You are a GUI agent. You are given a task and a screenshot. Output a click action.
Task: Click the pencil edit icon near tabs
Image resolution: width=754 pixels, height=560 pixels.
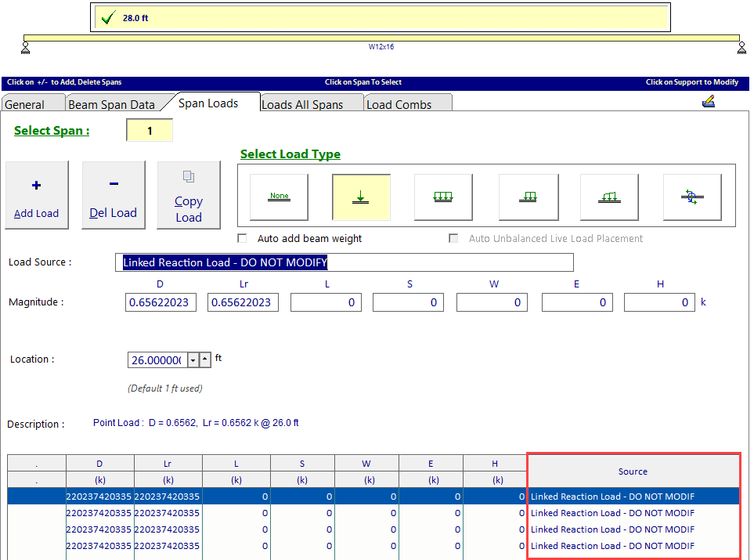(x=709, y=102)
